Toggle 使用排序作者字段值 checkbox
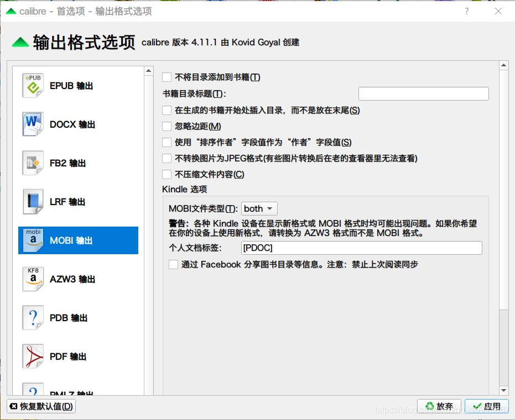 pos(167,143)
